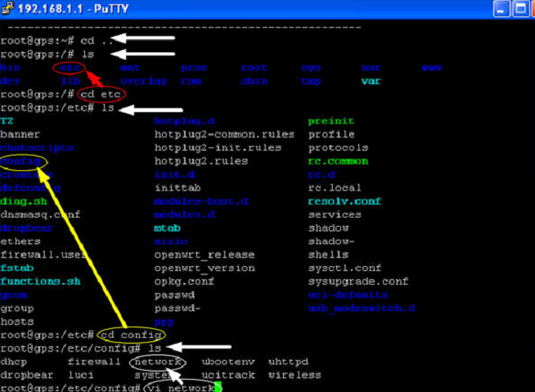Click the 'chatscripts' directory name
The image size is (535, 392).
(37, 148)
